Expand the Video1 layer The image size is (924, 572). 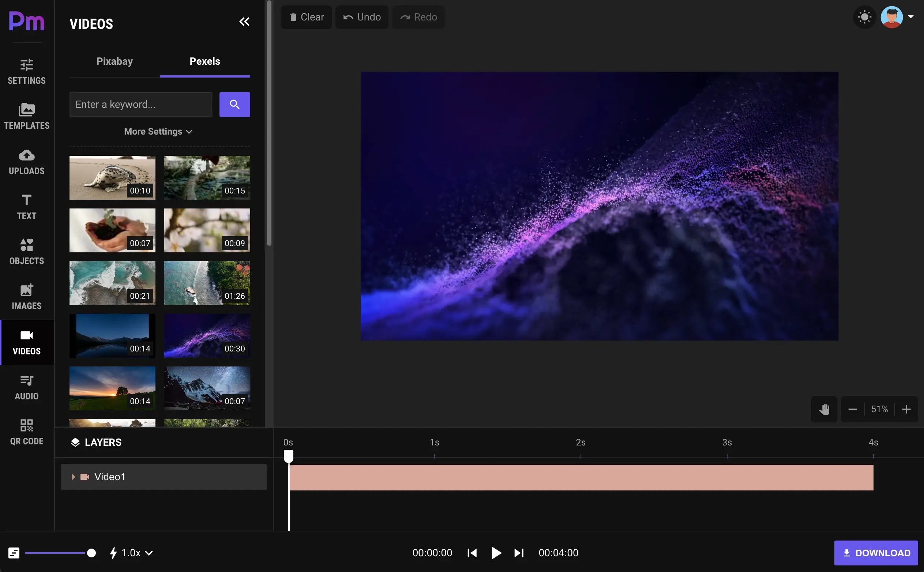[x=72, y=476]
